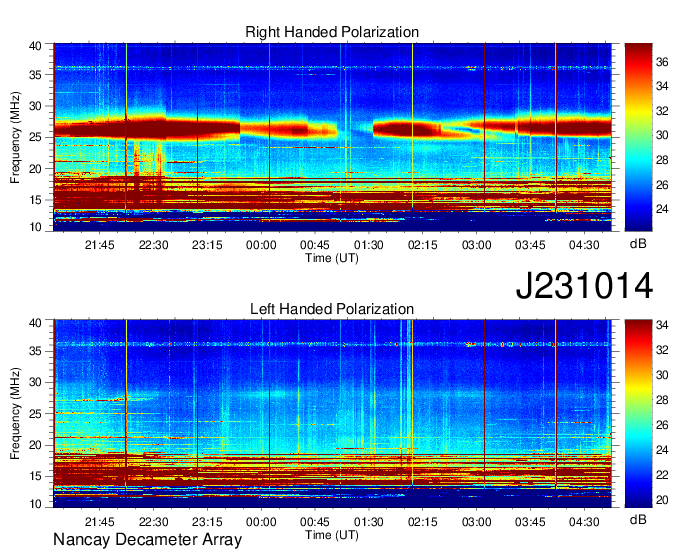Click the 03:00 time tick under right-handed plot
680x552 pixels.
click(x=476, y=245)
